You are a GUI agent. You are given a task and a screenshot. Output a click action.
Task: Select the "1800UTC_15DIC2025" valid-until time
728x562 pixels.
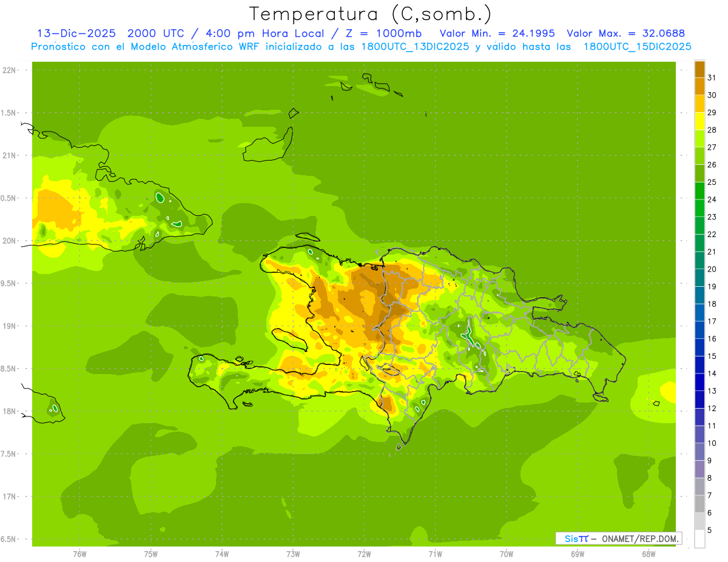tap(638, 47)
